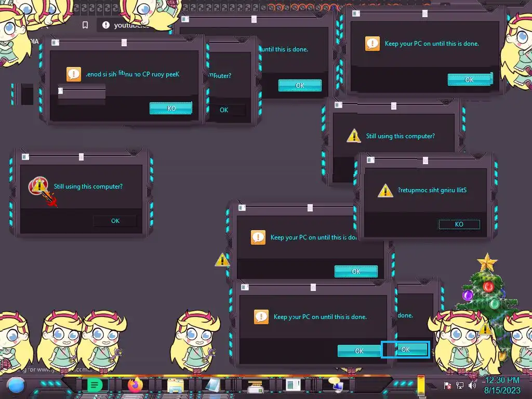Click mirrored '?retupmoc siht gnisu llitS' text
532x399 pixels.
pos(432,190)
